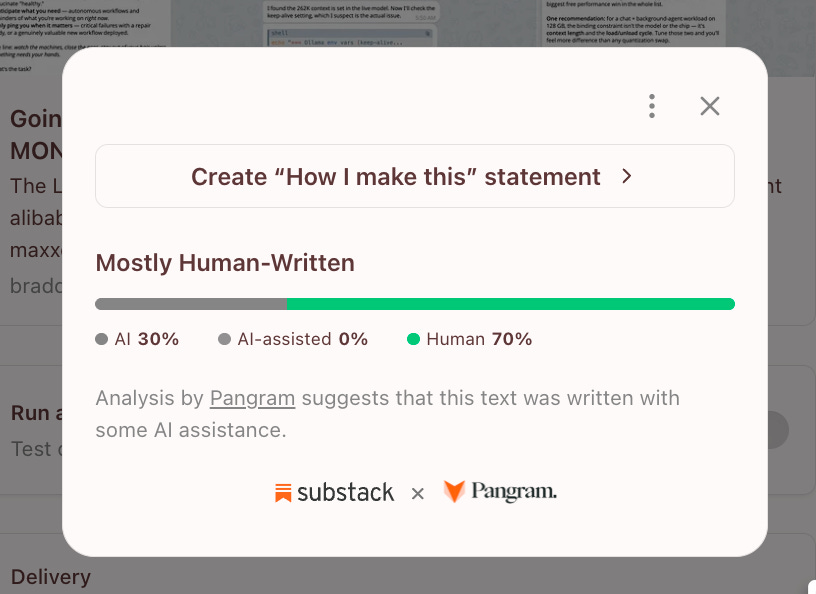This screenshot has width=816, height=594.
Task: Click the Delivery section heading
Action: click(50, 577)
